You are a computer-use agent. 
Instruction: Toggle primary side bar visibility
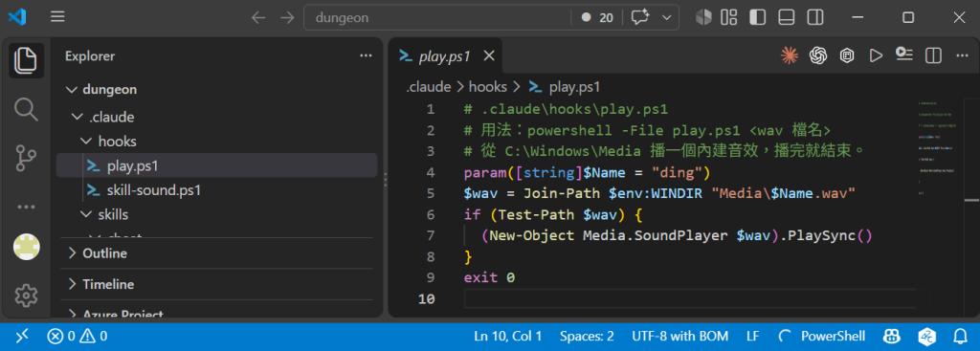[758, 17]
